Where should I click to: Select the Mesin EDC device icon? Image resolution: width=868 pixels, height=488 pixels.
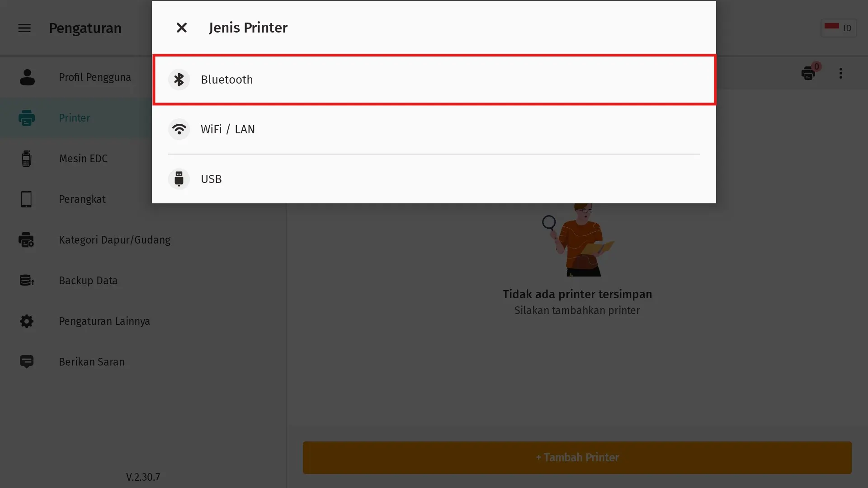[26, 159]
